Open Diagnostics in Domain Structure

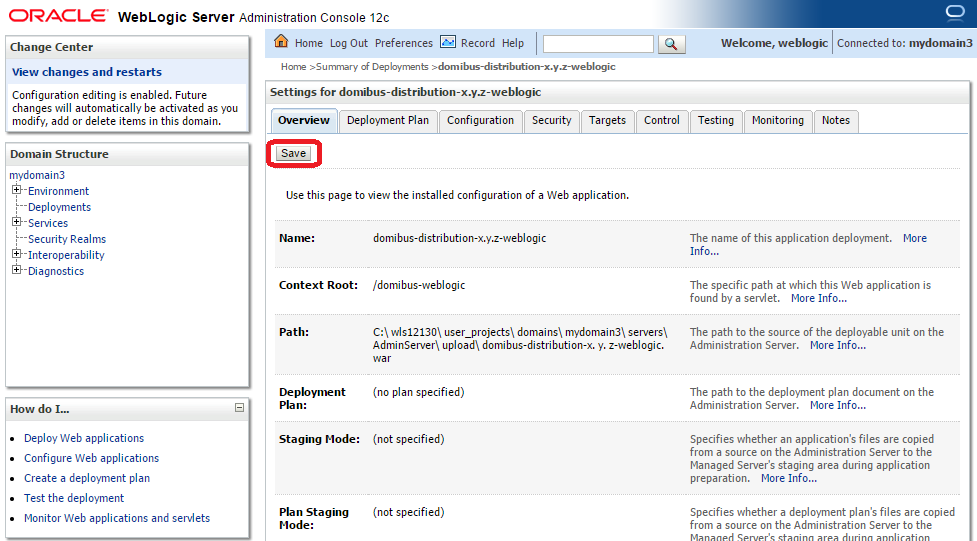pos(55,271)
